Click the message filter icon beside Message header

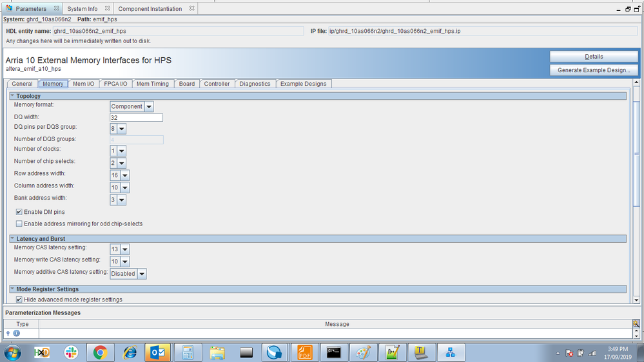[x=636, y=323]
